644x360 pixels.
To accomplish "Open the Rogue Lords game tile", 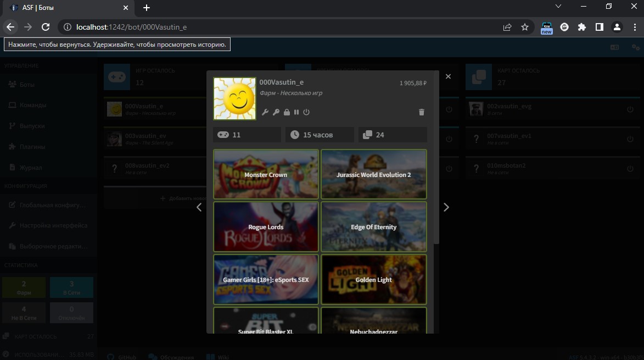I will click(x=266, y=227).
